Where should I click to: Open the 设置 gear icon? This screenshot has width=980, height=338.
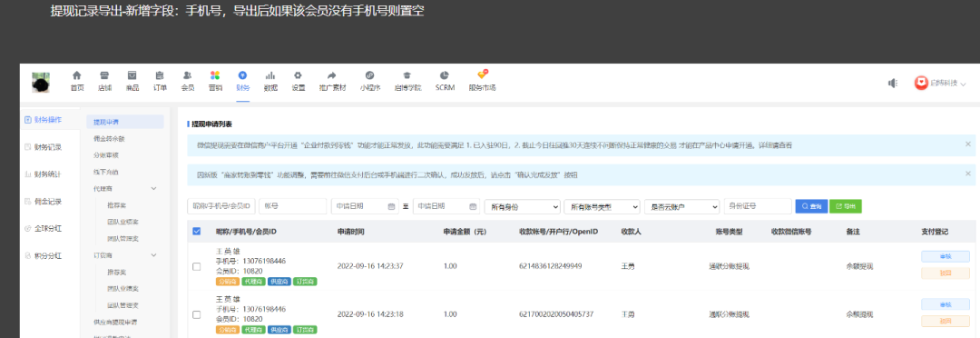(x=299, y=75)
